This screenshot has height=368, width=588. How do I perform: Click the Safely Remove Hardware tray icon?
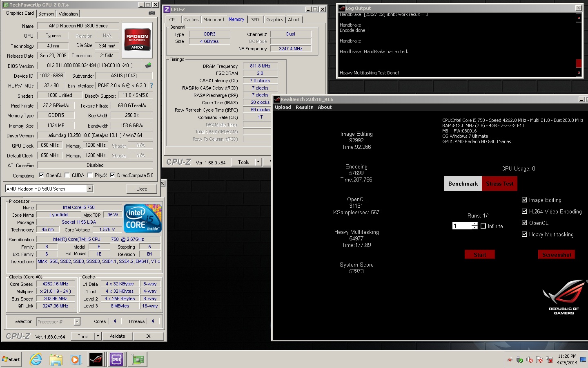[520, 360]
